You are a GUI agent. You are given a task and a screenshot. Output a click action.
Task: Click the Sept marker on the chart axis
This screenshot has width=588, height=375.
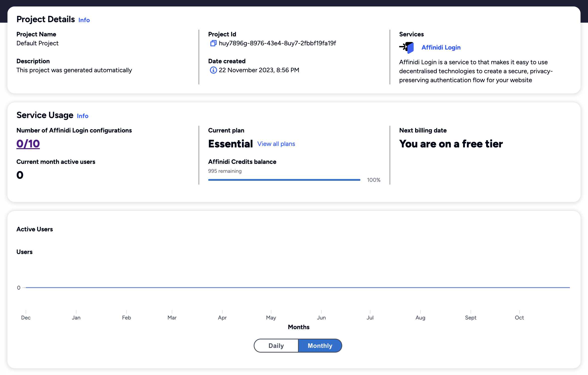click(x=471, y=317)
